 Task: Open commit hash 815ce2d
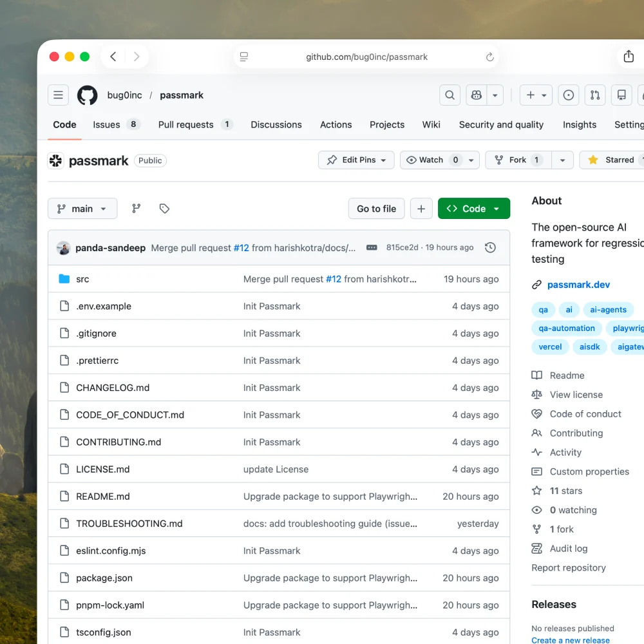(x=402, y=247)
